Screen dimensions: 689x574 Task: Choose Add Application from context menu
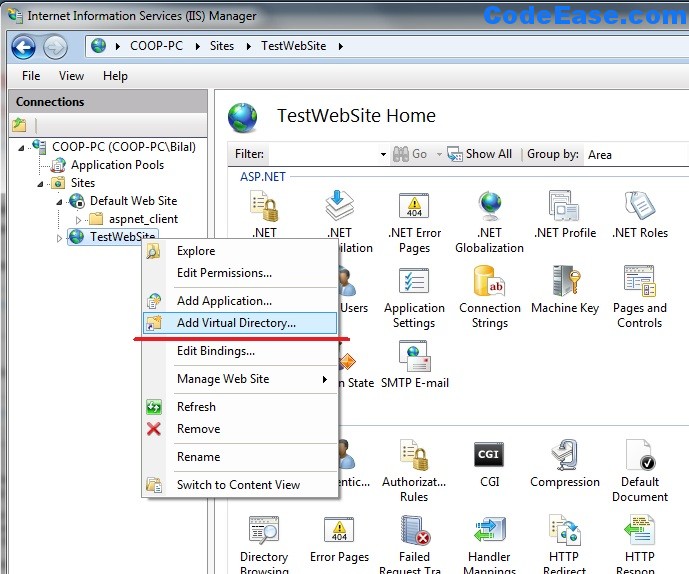[240, 301]
